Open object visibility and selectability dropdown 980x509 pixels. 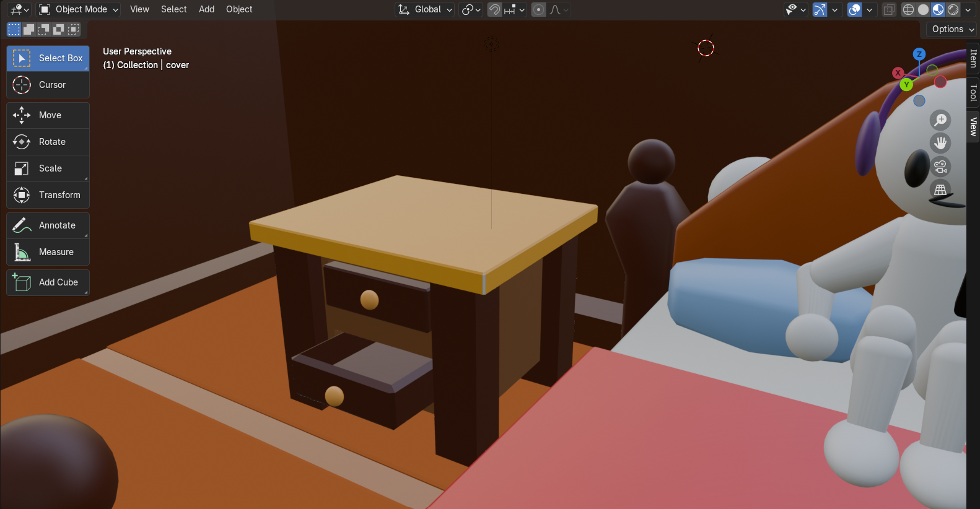click(795, 9)
